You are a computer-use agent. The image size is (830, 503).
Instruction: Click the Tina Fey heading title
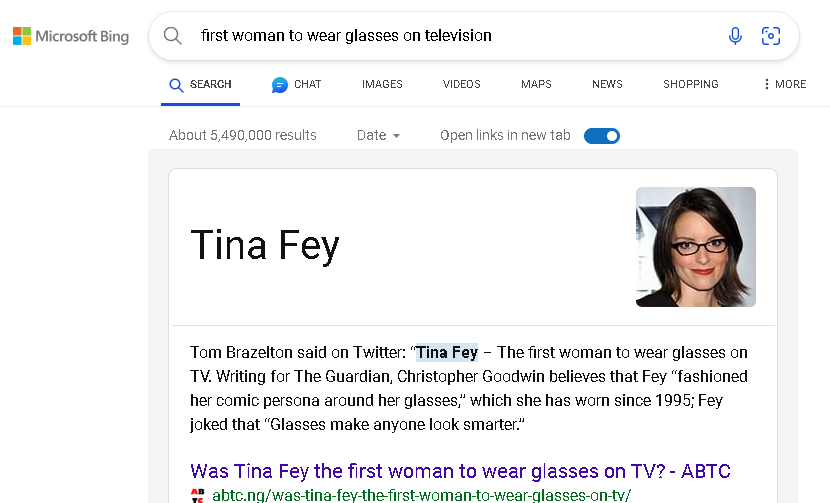click(x=265, y=246)
